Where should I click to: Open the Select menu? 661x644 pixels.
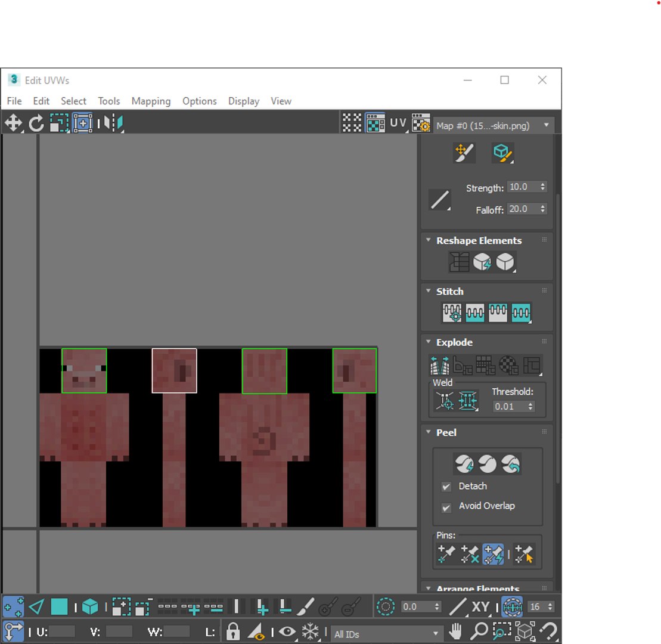pyautogui.click(x=73, y=101)
